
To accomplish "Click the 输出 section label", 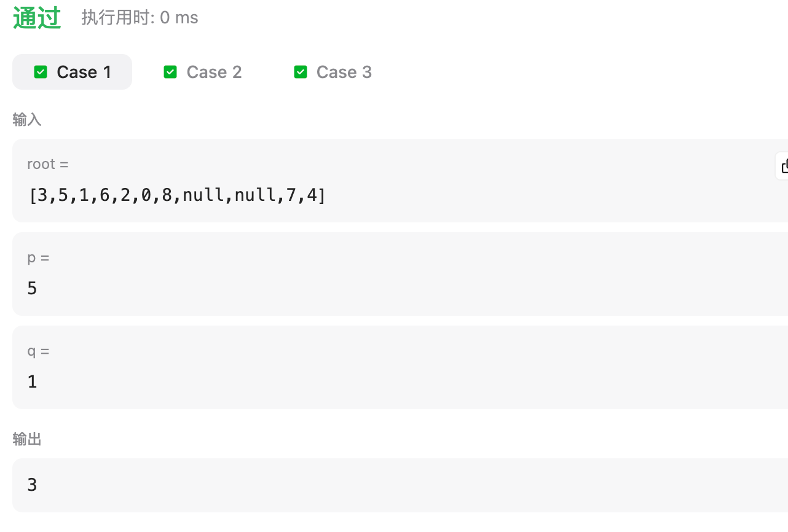I will (x=27, y=439).
